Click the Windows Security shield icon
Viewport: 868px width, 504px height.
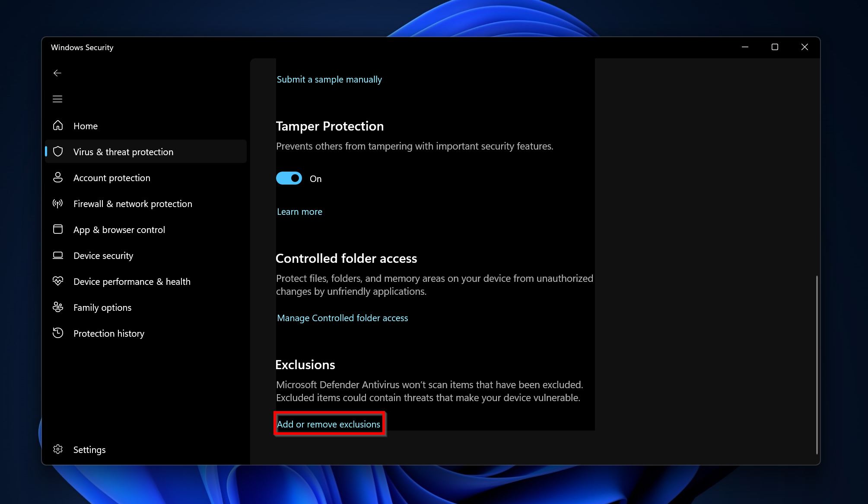click(57, 152)
